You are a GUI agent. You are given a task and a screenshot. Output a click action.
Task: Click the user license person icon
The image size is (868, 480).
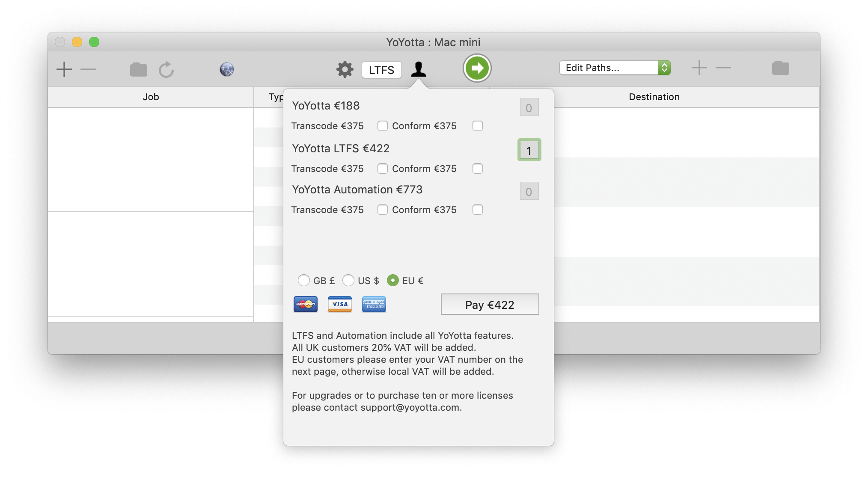(419, 69)
